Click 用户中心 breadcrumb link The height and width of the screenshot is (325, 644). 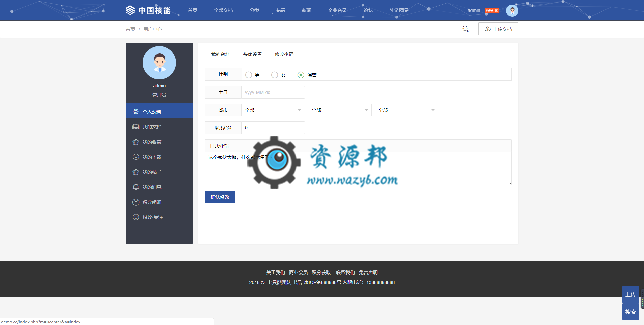153,29
